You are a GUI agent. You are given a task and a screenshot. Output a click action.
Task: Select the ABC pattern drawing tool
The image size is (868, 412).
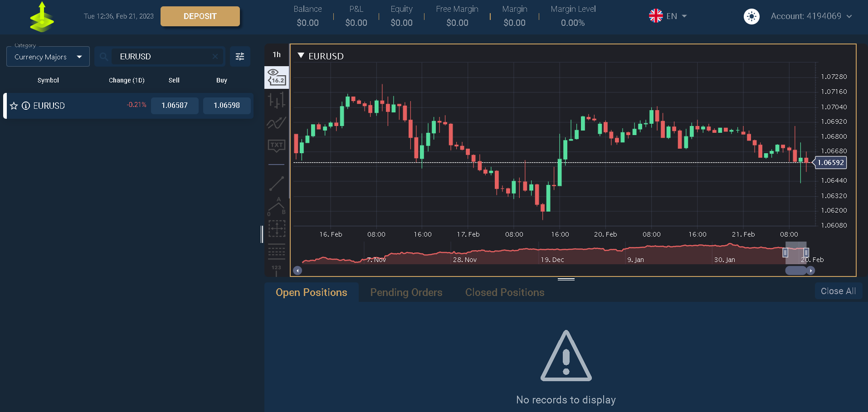(276, 206)
